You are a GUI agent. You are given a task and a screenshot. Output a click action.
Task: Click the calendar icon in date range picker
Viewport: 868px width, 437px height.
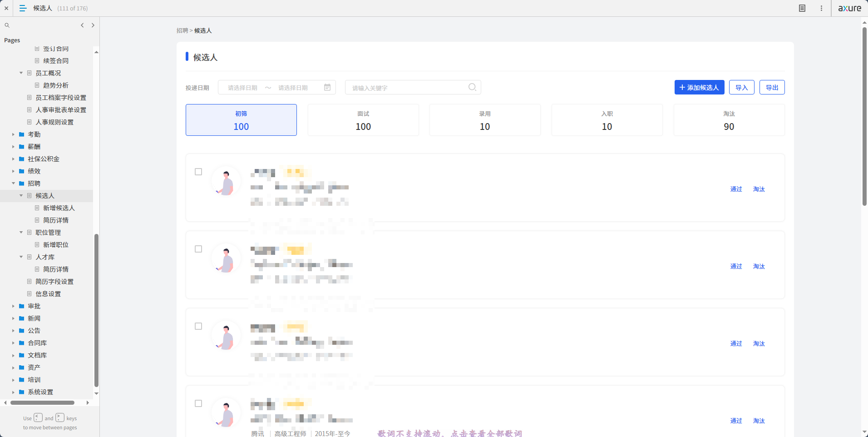coord(327,87)
